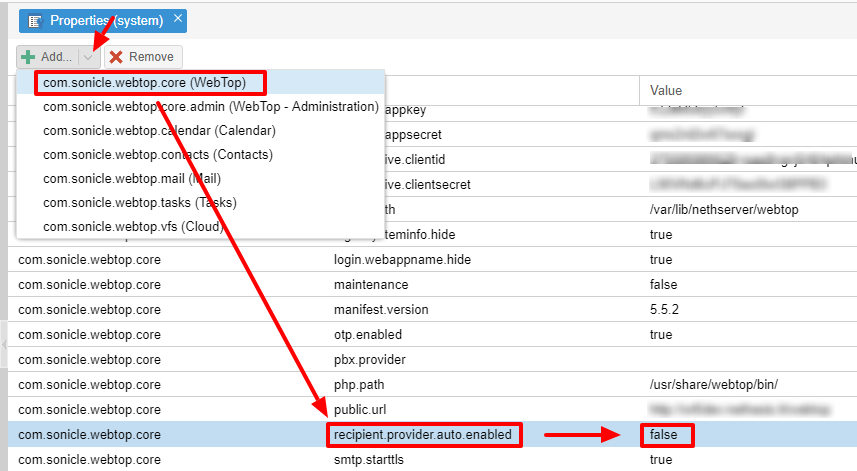
Task: Click the empty value cell of pbx.provider
Action: pyautogui.click(x=748, y=360)
